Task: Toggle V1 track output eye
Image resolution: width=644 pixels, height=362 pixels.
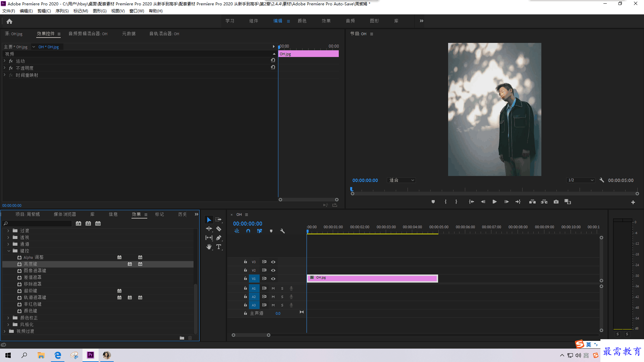Action: click(x=273, y=279)
